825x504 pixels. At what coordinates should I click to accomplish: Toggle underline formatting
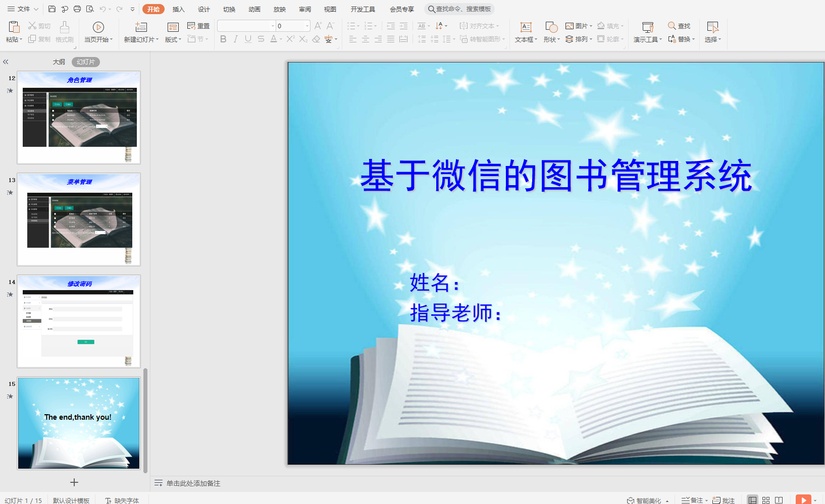pos(248,39)
